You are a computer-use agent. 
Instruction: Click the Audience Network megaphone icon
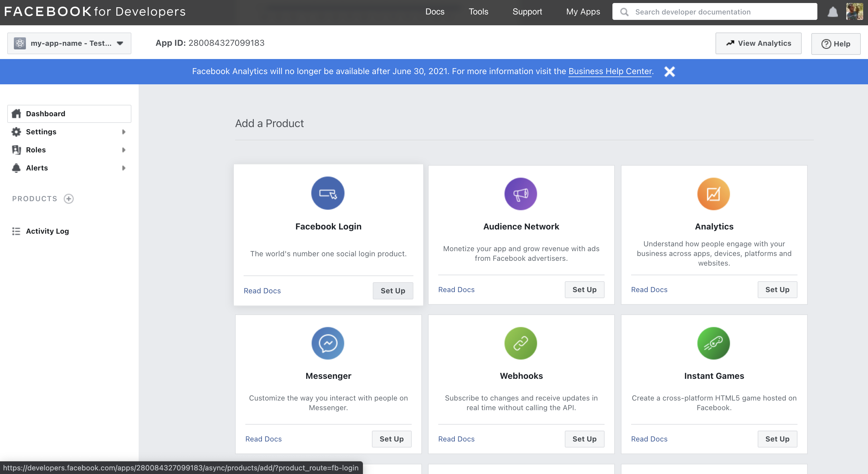pyautogui.click(x=520, y=194)
